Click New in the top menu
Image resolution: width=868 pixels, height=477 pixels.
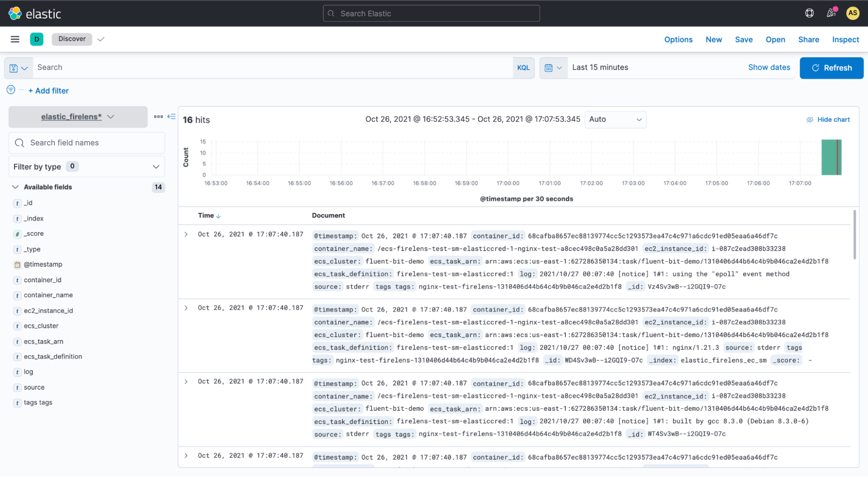pyautogui.click(x=713, y=40)
